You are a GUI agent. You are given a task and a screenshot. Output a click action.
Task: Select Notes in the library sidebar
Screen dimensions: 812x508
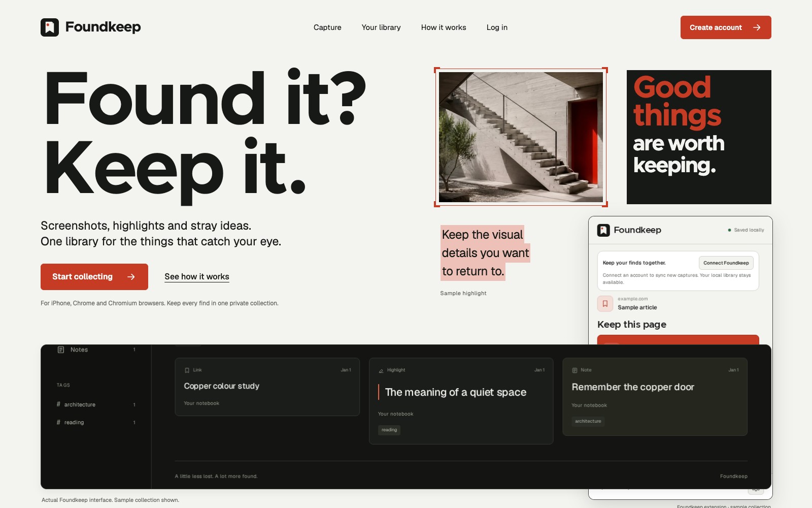pos(96,350)
